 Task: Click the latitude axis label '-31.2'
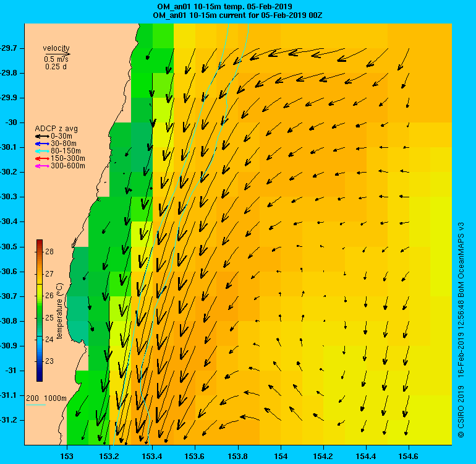pos(8,420)
